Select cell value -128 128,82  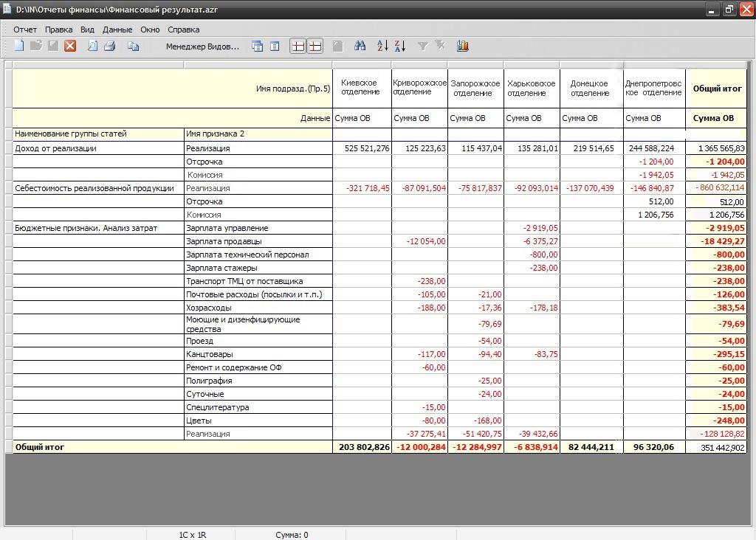[x=716, y=434]
